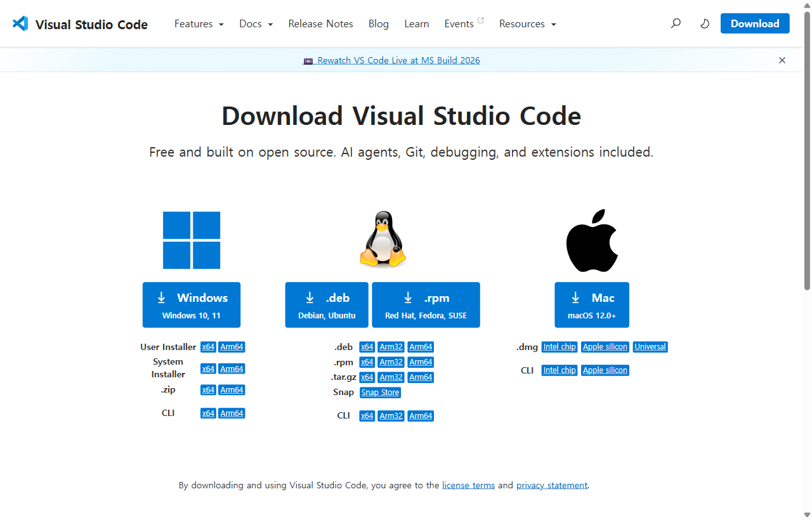Select Apple silicon for Mac CLI
Screen dimensions: 812x520
pos(605,370)
